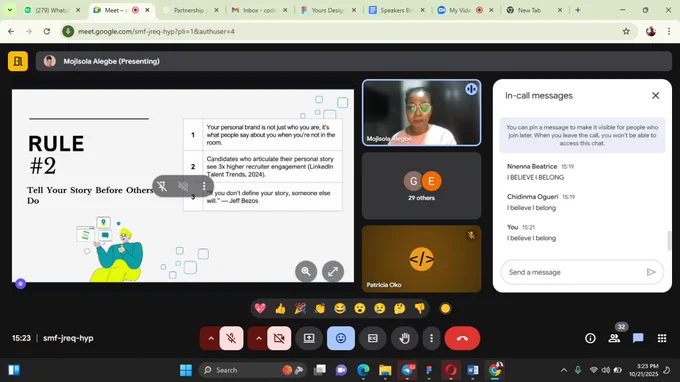Select Patricia Oko's participant tile
Viewport: 680px width, 382px height.
422,258
